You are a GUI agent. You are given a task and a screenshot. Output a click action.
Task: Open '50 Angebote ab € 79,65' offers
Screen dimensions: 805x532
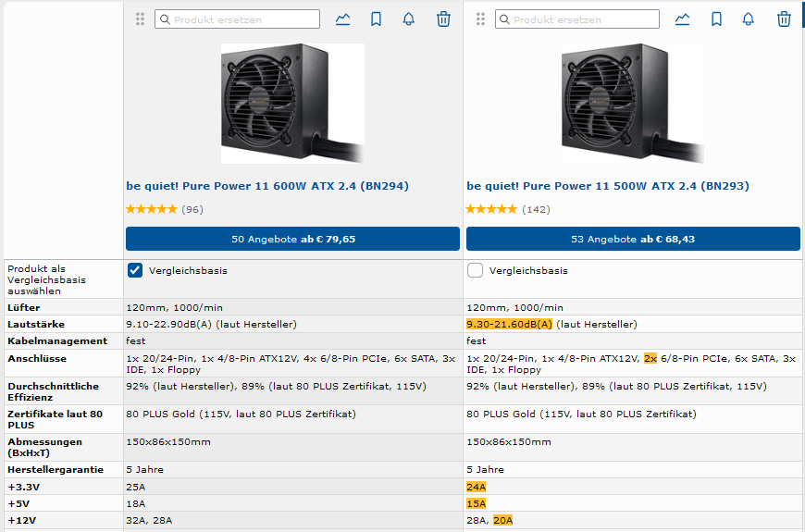[292, 239]
